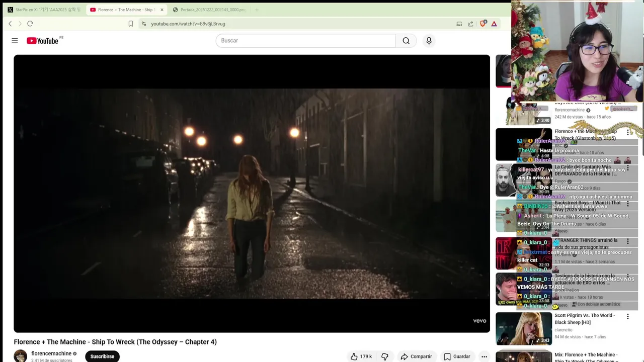Close the Florence + The Machine tab
Image resolution: width=644 pixels, height=362 pixels.
(162, 10)
